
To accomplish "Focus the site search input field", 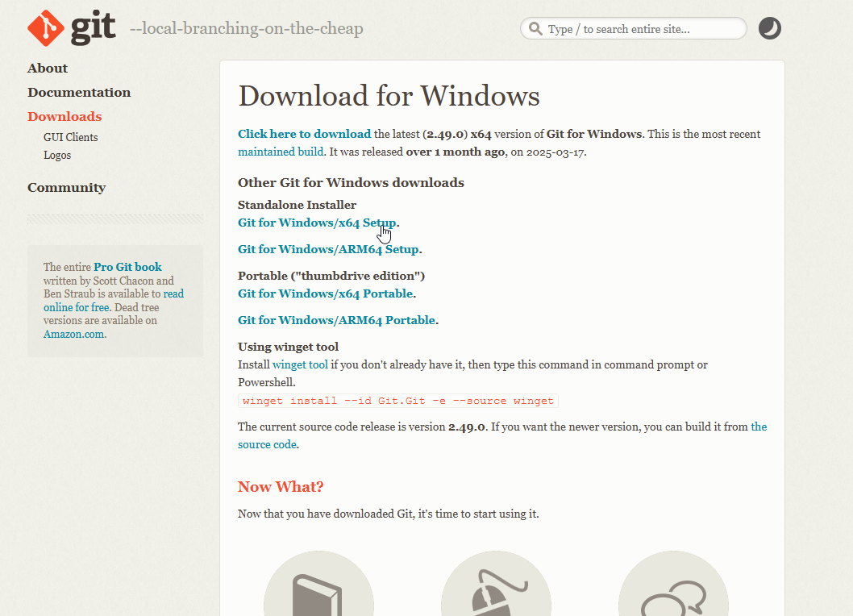I will 633,28.
